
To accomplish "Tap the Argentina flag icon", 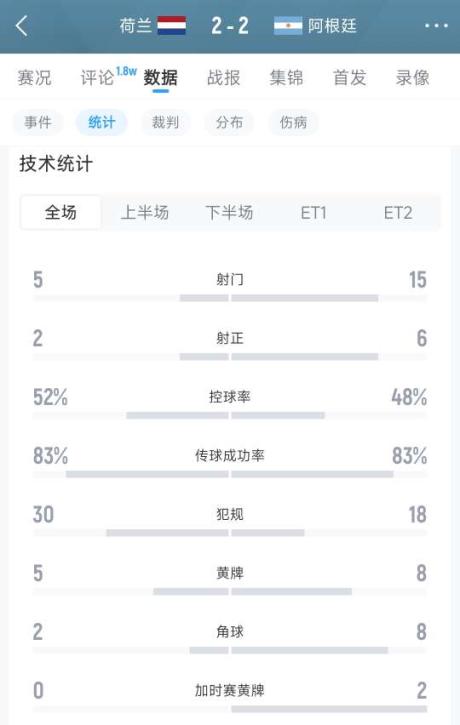I will pyautogui.click(x=288, y=26).
